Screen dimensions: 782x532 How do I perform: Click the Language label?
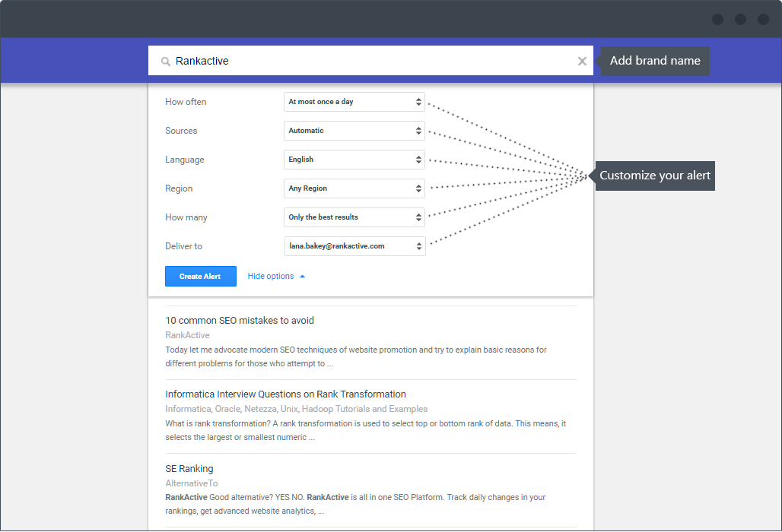click(x=185, y=160)
